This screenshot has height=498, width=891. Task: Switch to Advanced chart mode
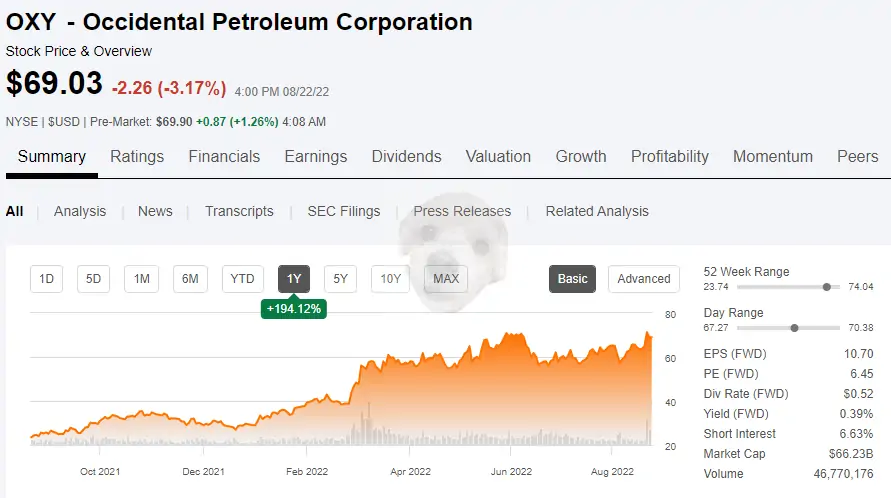click(644, 279)
